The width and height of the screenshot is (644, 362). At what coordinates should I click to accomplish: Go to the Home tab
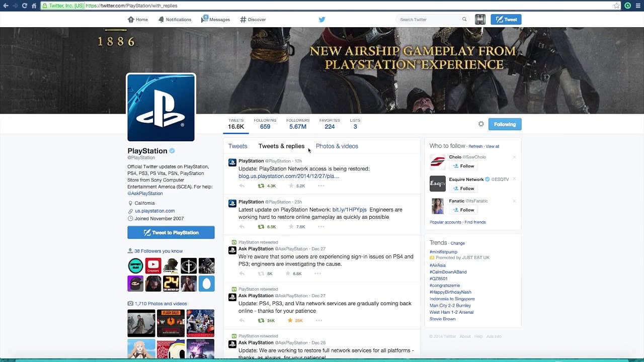tap(138, 20)
